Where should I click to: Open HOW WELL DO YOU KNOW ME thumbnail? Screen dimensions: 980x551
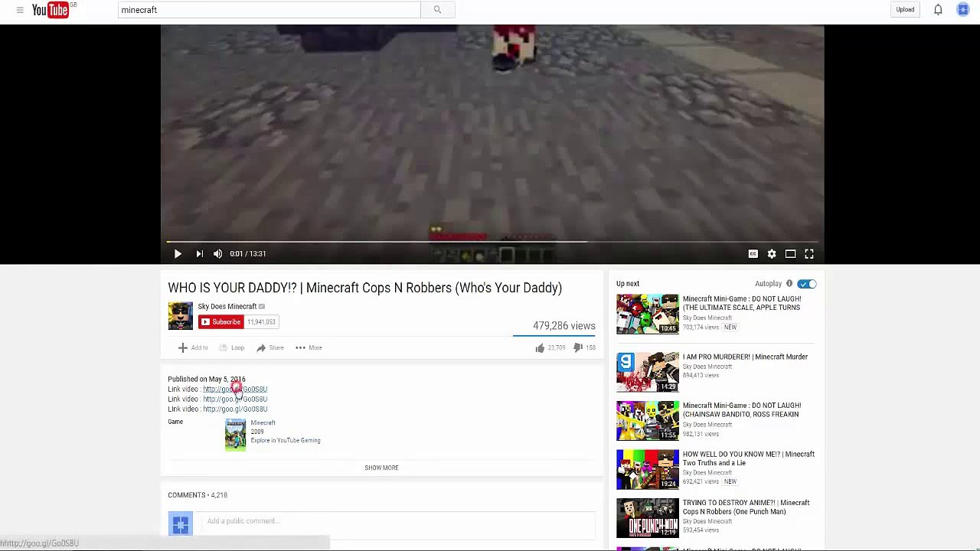pos(648,470)
